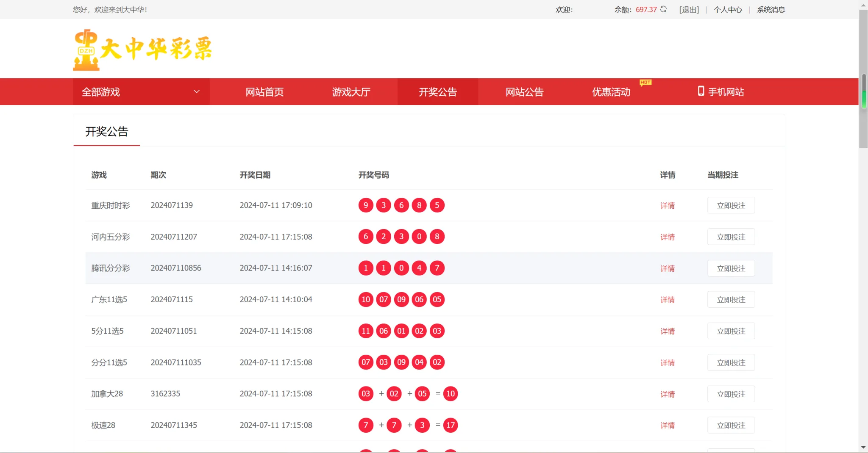Screen dimensions: 868x453
Task: Click 立即投注 for 极速28
Action: tap(730, 425)
